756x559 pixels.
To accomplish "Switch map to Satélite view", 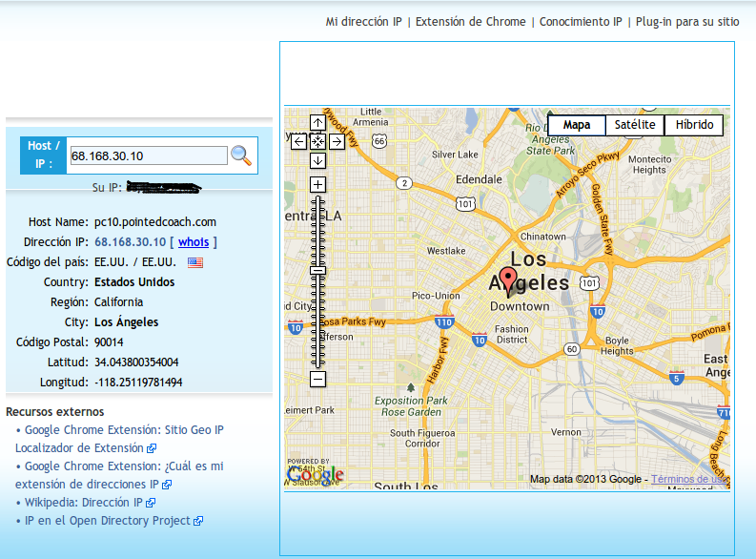I will point(635,125).
